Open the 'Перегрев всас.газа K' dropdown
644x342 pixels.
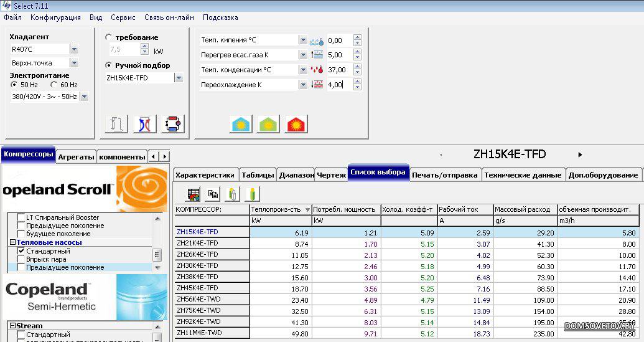[303, 55]
